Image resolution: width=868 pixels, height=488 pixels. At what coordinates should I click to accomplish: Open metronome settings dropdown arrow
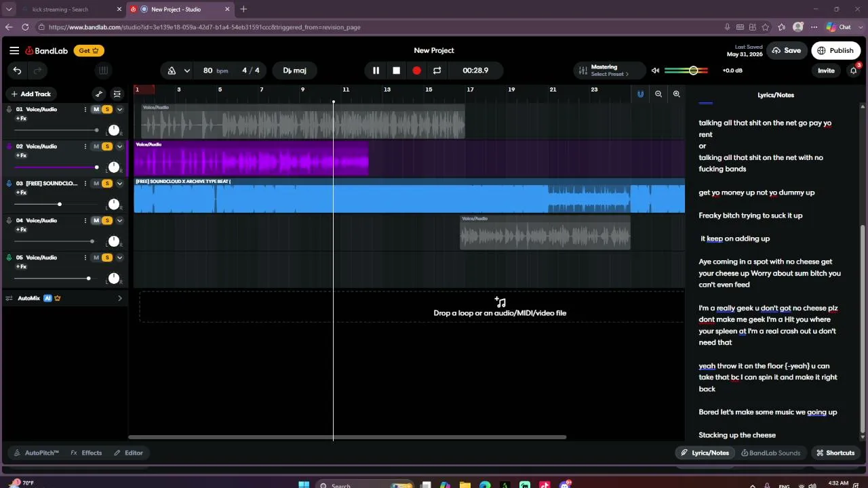186,70
